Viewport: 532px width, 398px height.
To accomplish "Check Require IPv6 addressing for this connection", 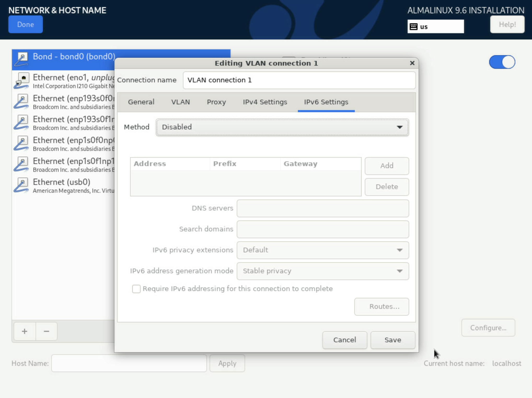I will click(x=136, y=289).
